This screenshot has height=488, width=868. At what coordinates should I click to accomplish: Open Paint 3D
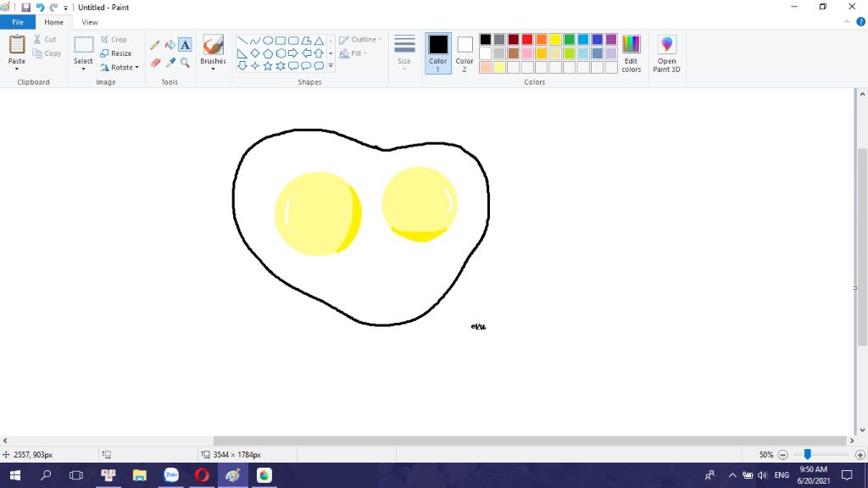666,53
